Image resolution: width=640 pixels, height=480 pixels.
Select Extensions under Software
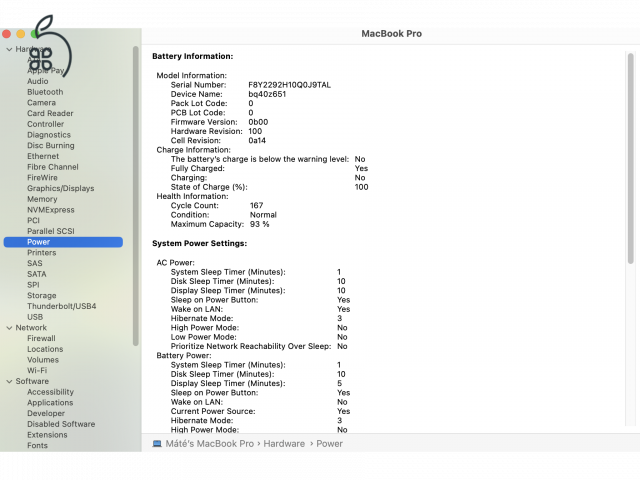click(x=47, y=435)
